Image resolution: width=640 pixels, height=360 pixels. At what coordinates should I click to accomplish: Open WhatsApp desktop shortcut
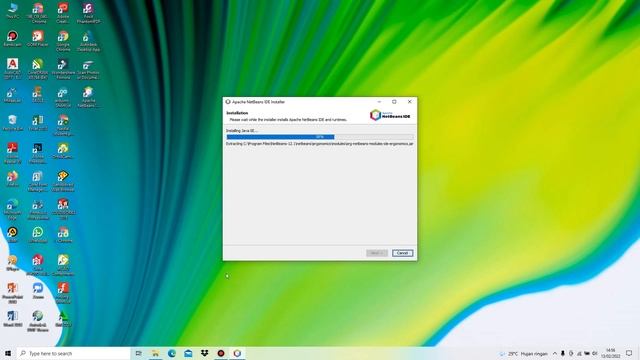38,235
